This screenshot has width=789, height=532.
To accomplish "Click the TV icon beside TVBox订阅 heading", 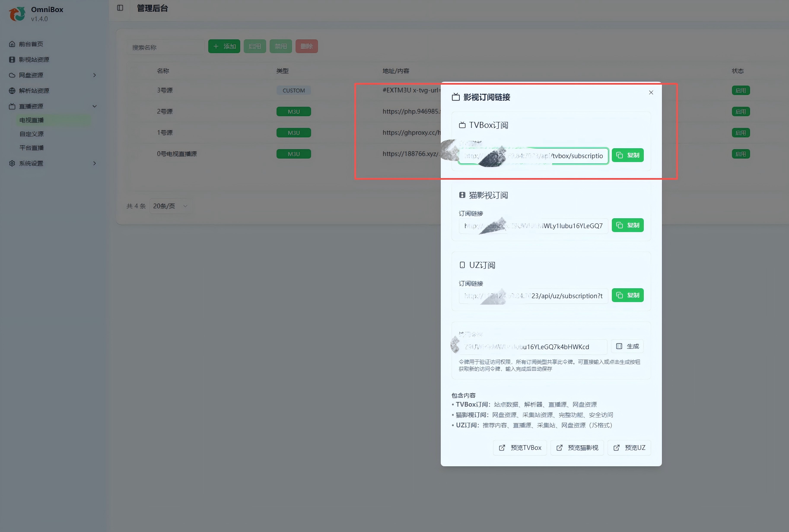I will pyautogui.click(x=462, y=125).
